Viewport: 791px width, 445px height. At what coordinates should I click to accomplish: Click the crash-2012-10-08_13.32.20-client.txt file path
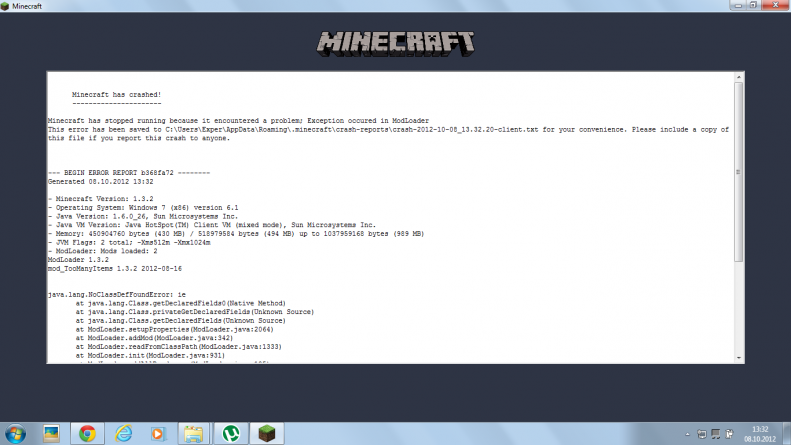click(352, 129)
